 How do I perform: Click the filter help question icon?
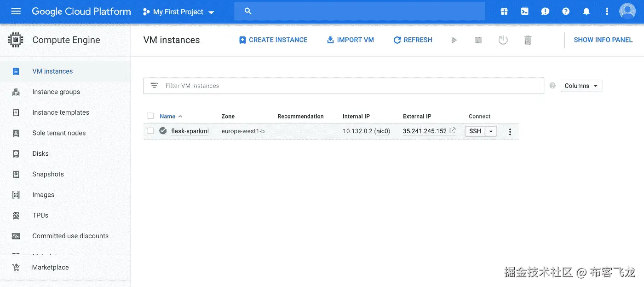coord(552,86)
